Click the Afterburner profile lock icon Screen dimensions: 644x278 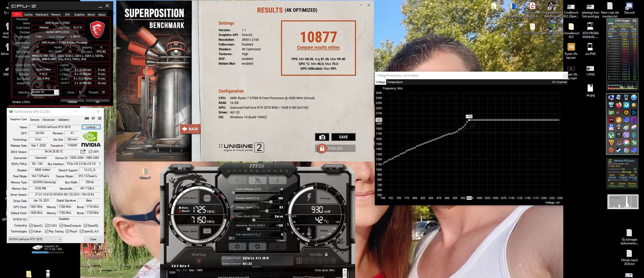tap(326, 254)
